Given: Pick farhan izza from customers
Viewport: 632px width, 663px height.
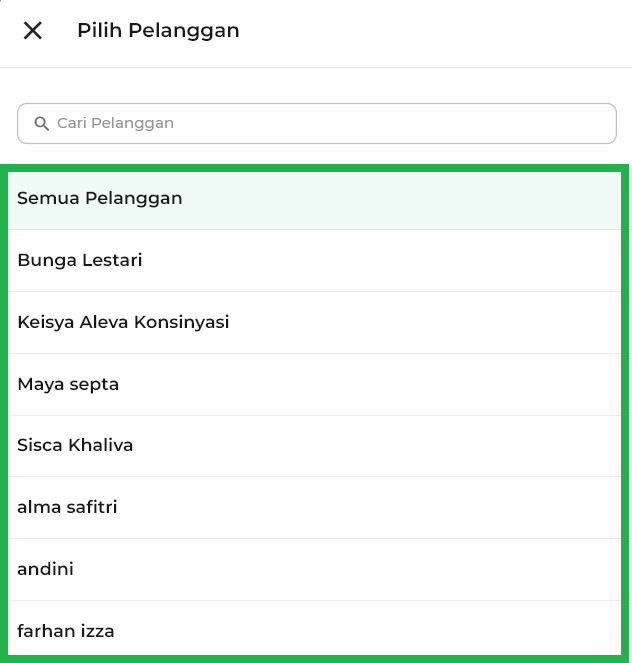Looking at the screenshot, I should tap(66, 631).
